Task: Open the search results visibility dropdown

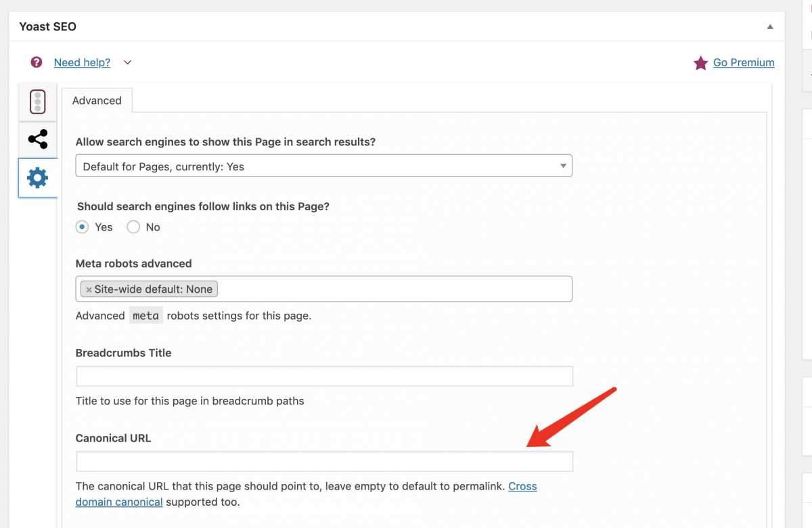Action: pyautogui.click(x=323, y=166)
